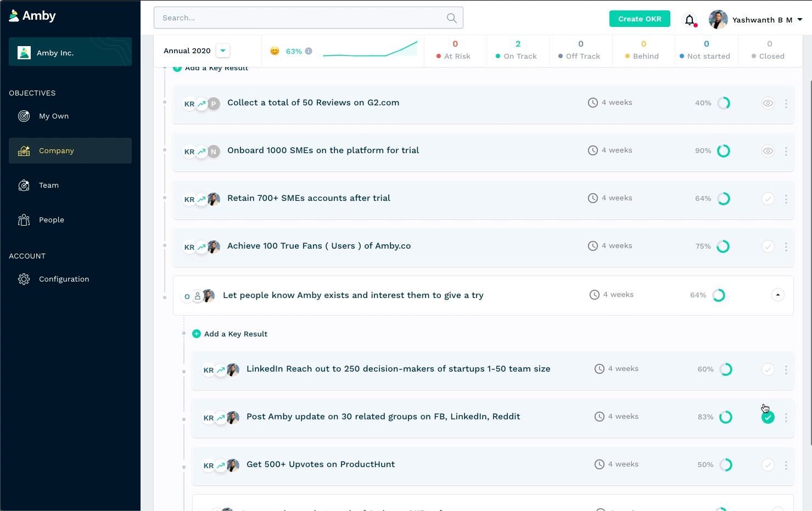Filter by At Risk status

pyautogui.click(x=455, y=50)
